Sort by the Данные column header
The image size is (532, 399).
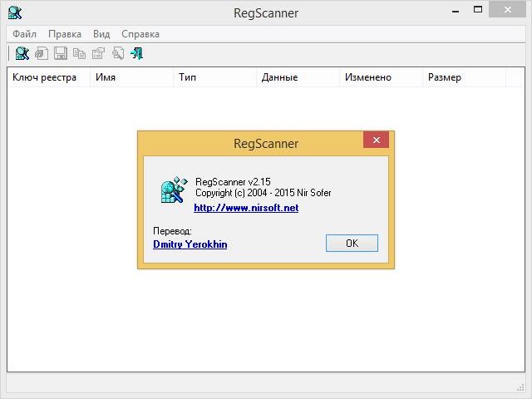(298, 77)
